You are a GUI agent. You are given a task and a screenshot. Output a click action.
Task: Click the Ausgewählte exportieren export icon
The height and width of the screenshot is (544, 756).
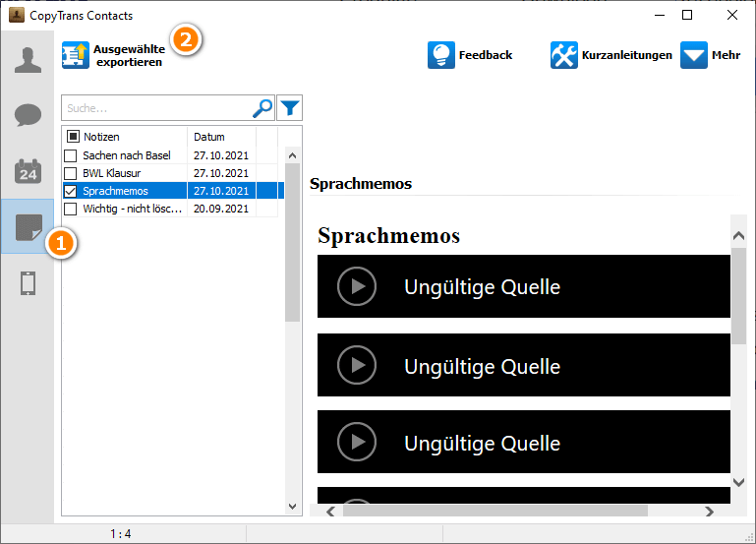[76, 55]
